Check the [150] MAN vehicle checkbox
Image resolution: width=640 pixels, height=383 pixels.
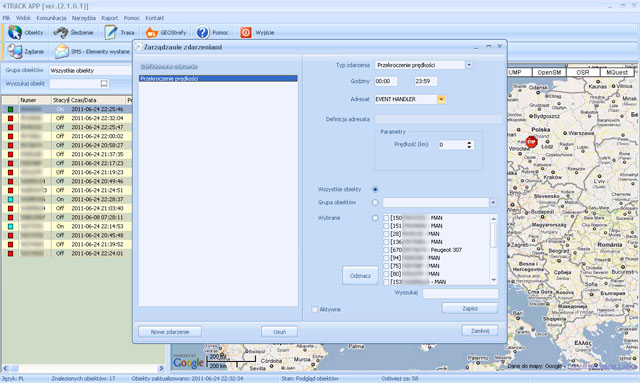(386, 218)
